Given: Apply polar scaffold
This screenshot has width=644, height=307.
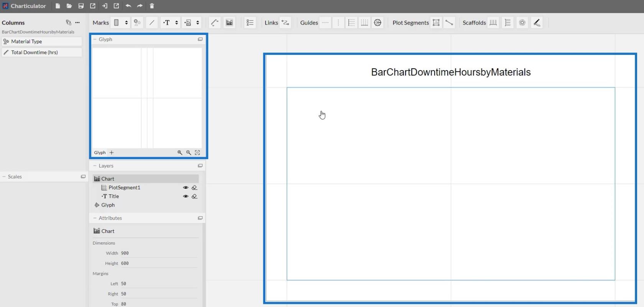Looking at the screenshot, I should 522,23.
